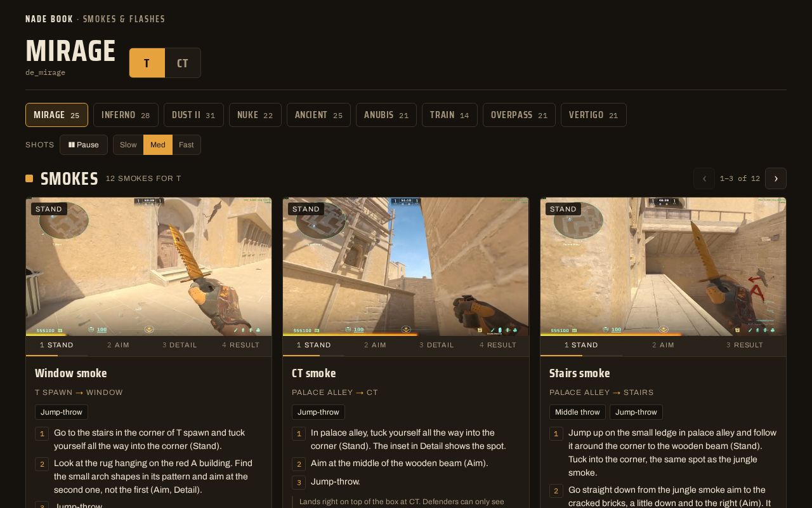Switch to T side

pyautogui.click(x=147, y=63)
